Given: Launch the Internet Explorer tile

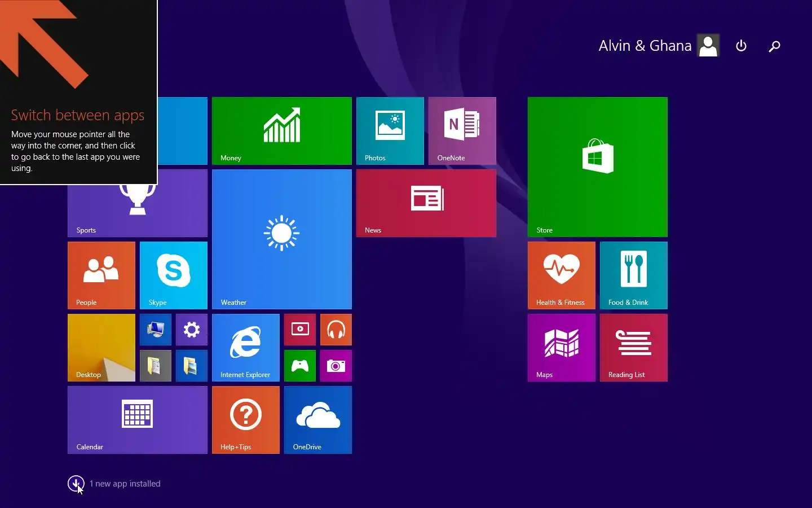Looking at the screenshot, I should click(x=246, y=348).
